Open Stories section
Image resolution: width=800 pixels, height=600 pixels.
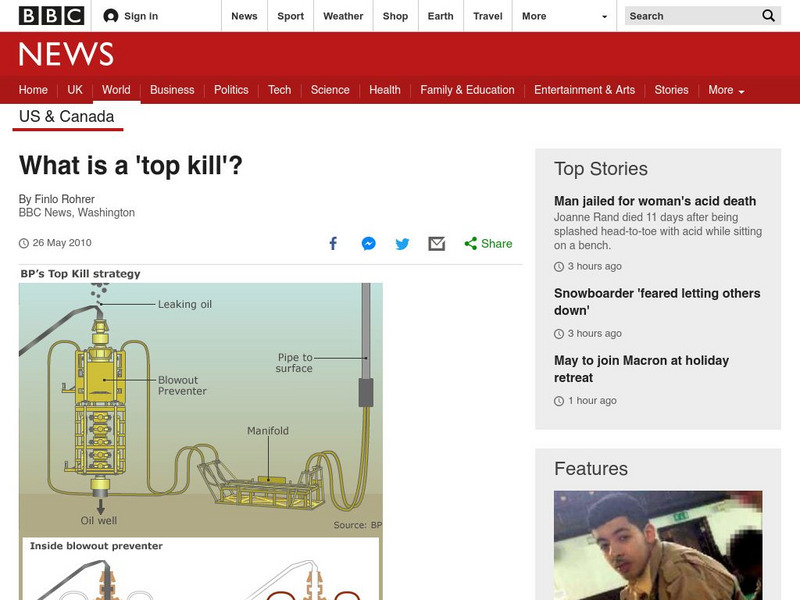pos(671,90)
